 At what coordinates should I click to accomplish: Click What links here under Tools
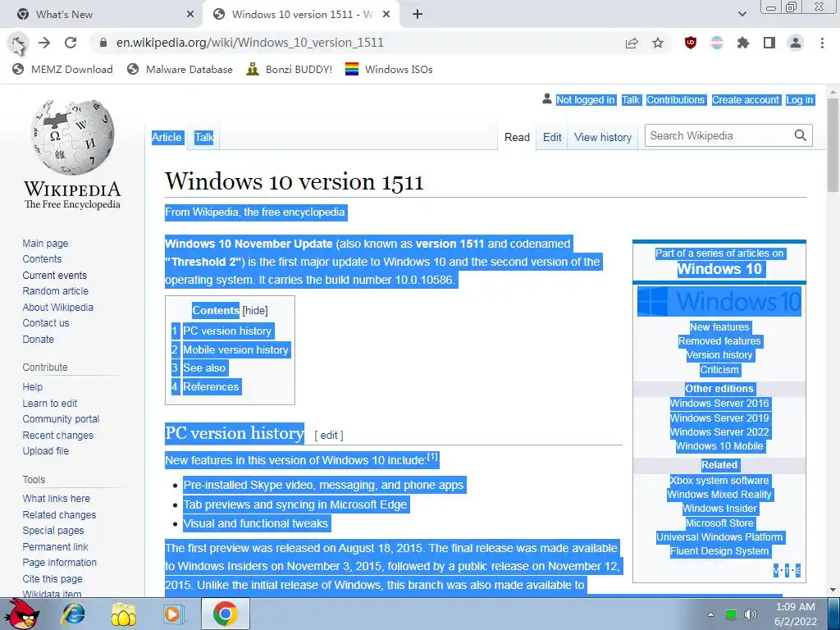[x=57, y=498]
